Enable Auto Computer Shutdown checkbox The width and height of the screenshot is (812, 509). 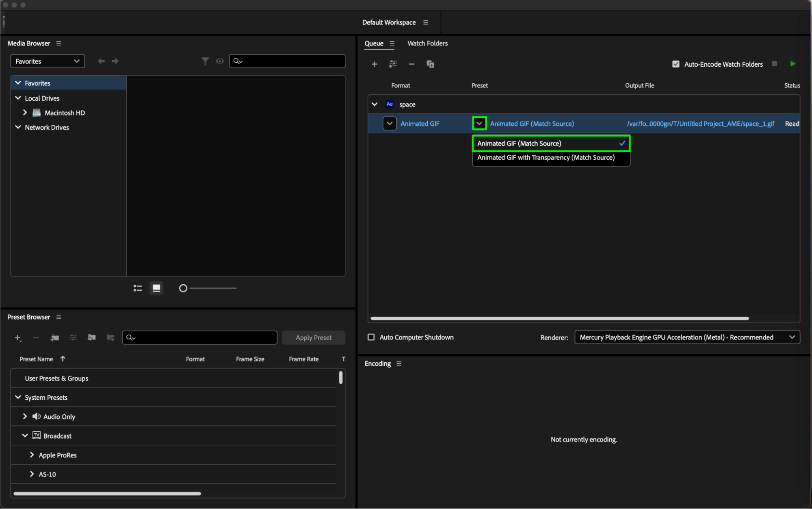371,337
